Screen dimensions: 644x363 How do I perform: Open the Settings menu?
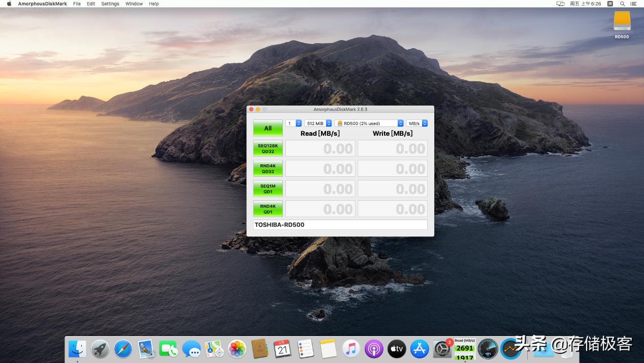110,4
